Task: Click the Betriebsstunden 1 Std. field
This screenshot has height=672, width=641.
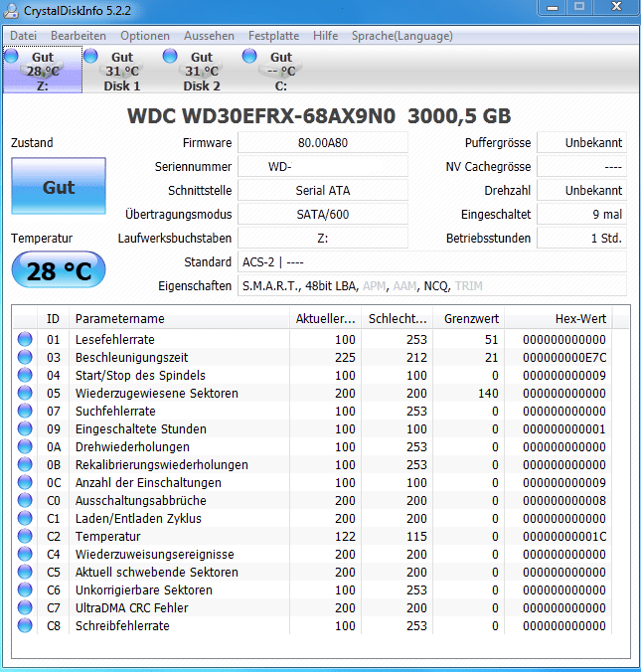Action: coord(582,238)
